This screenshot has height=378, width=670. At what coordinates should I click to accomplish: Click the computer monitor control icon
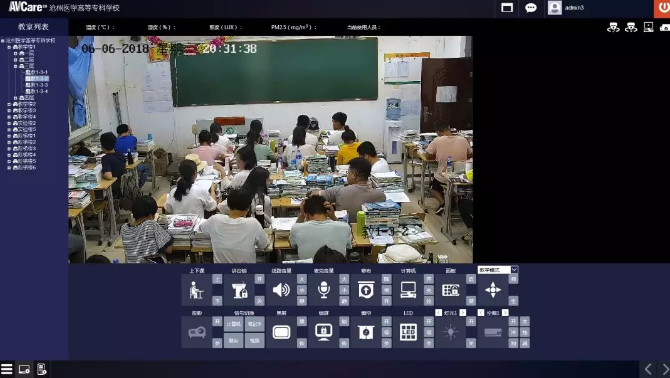click(408, 290)
